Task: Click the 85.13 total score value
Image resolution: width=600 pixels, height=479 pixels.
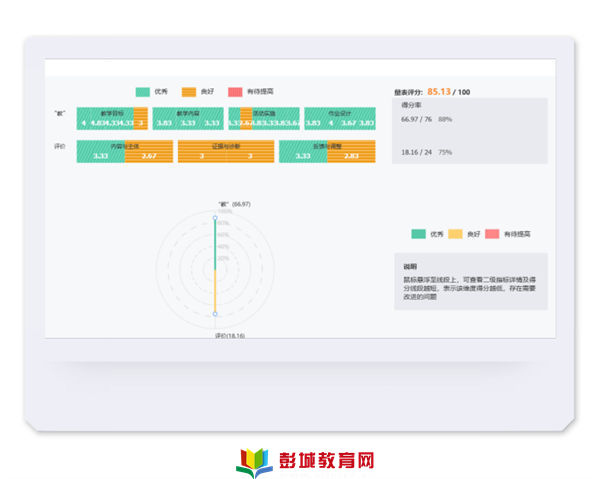Action: coord(439,92)
